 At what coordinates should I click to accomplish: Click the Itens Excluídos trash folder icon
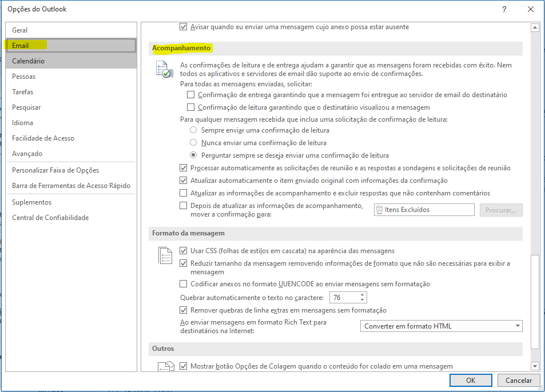379,210
